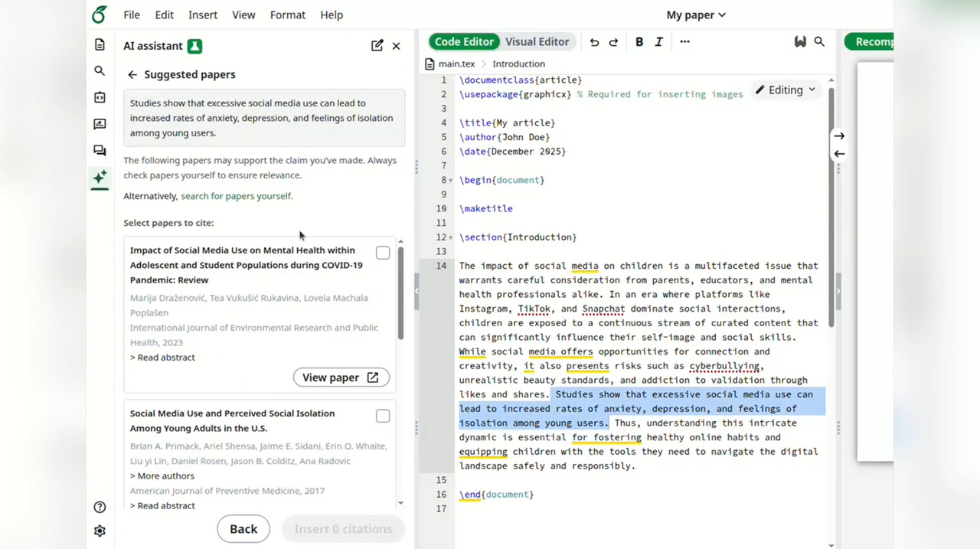Click the View paper button
This screenshot has width=980, height=549.
[341, 377]
